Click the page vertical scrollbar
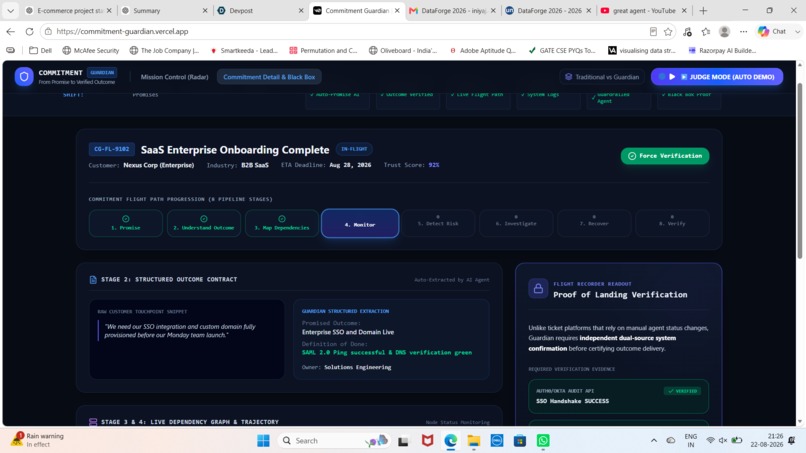The height and width of the screenshot is (453, 806). [x=799, y=170]
